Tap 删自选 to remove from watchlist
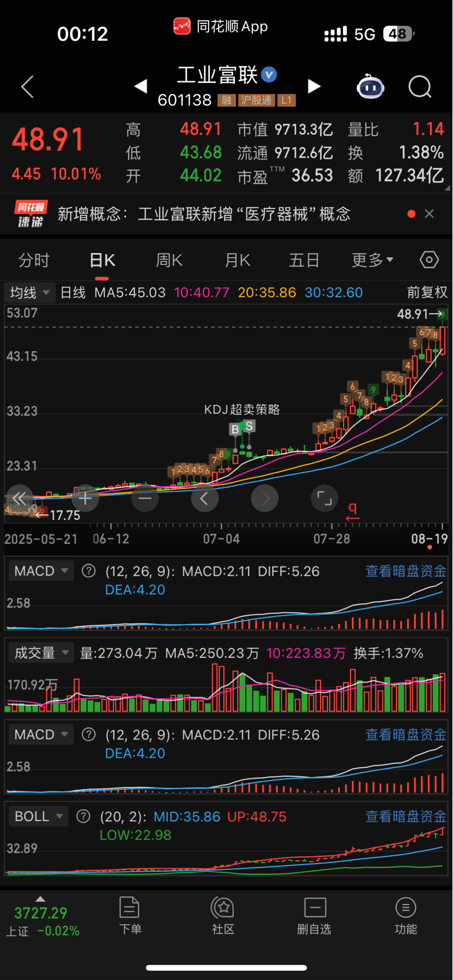 (x=315, y=915)
